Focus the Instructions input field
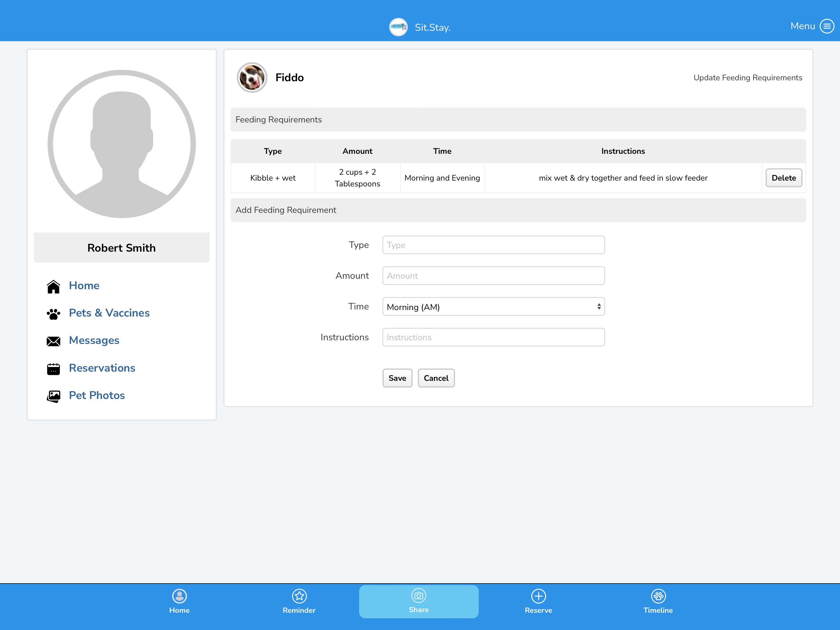 click(493, 337)
